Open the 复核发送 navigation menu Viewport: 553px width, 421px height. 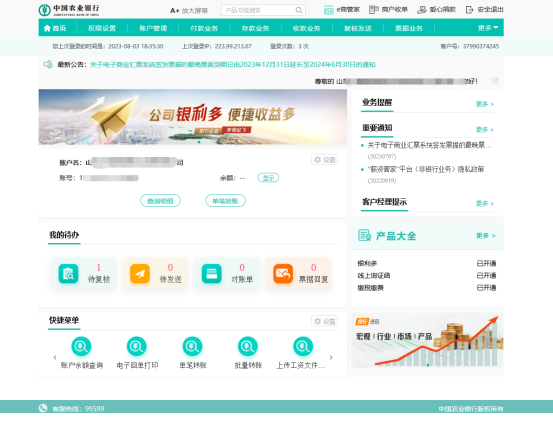(x=358, y=28)
